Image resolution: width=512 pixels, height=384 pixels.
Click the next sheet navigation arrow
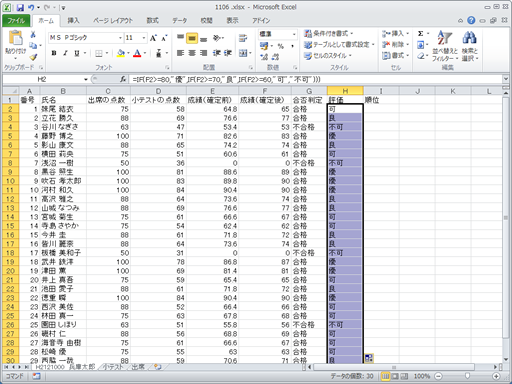[20, 367]
